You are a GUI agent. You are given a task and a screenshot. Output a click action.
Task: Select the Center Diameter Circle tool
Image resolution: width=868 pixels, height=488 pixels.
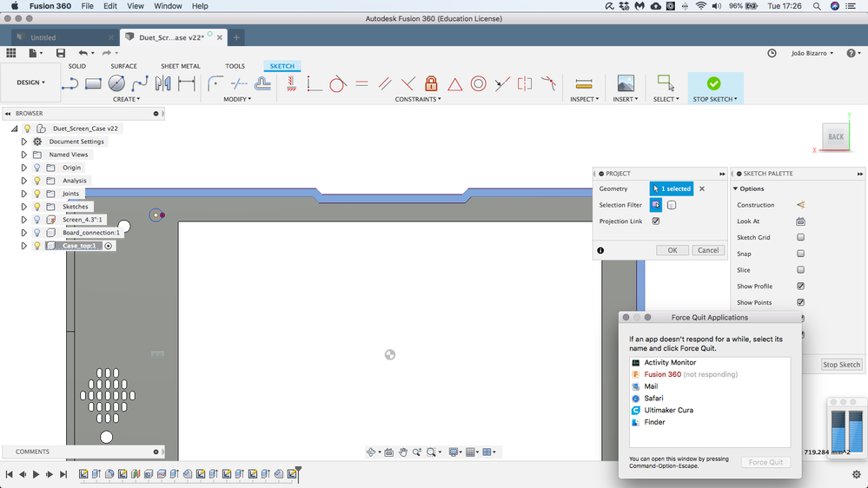point(116,83)
